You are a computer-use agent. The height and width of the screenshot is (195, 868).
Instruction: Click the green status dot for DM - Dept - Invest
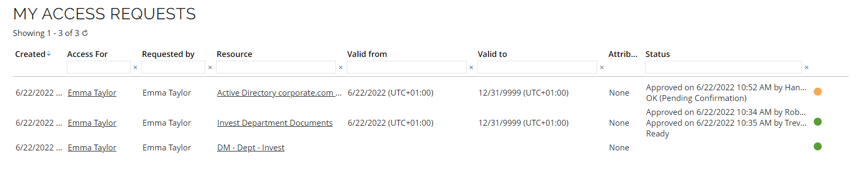tap(817, 147)
